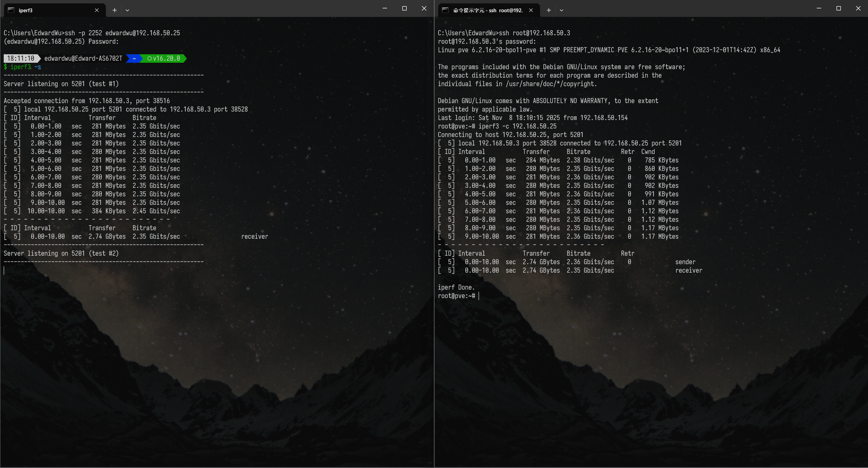Maximize the iperf3 terminal window

pos(404,8)
